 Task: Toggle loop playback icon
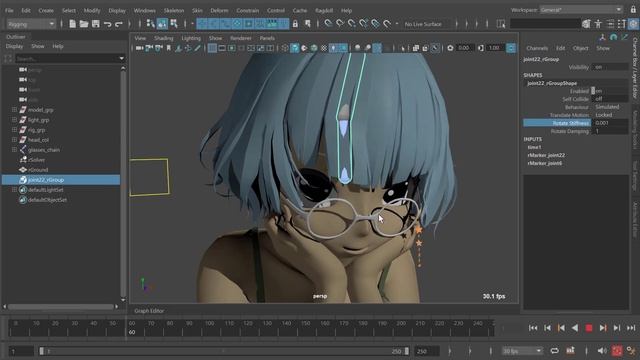(x=554, y=351)
